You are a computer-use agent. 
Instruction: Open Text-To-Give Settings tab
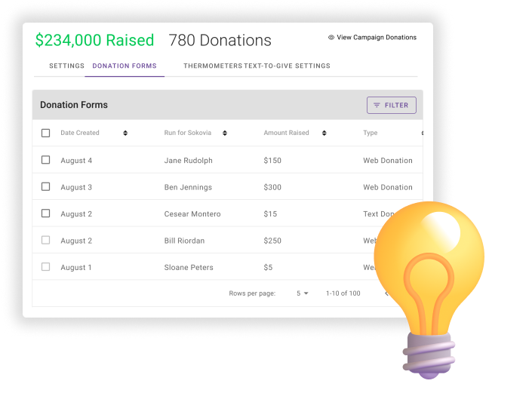tap(287, 66)
